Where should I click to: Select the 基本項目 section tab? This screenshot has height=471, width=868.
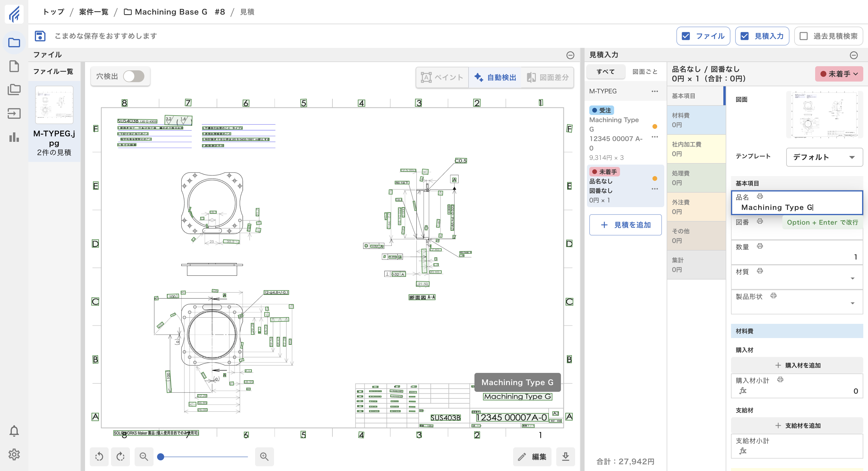pos(696,96)
